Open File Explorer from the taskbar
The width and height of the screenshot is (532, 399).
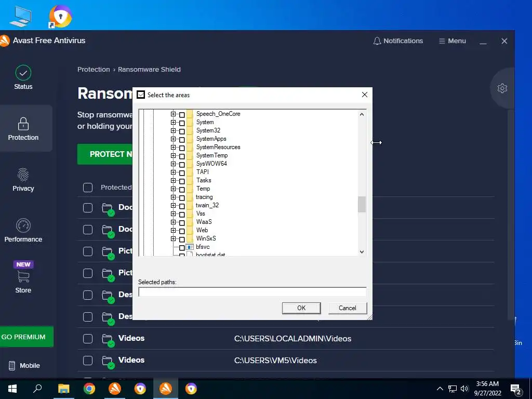coord(63,389)
